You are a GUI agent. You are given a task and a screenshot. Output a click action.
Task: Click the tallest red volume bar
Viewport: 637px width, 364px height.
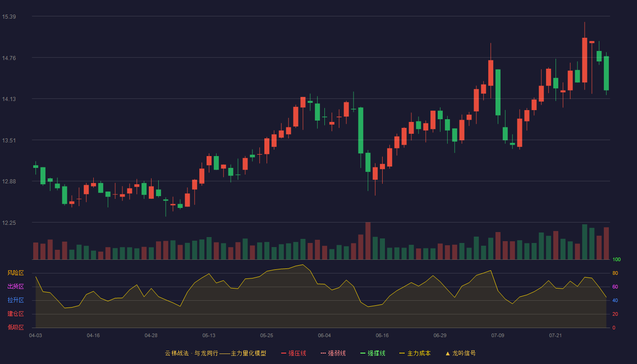click(x=368, y=241)
